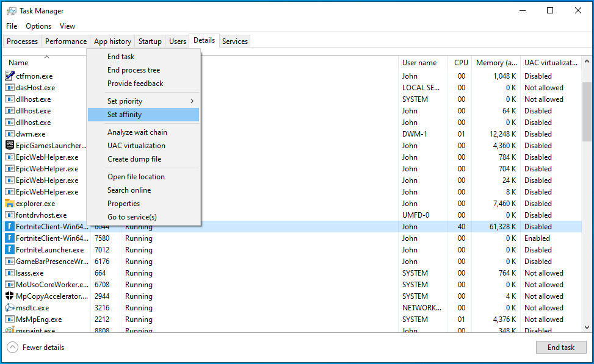Switch to the Services tab
This screenshot has height=364, width=594.
tap(235, 41)
